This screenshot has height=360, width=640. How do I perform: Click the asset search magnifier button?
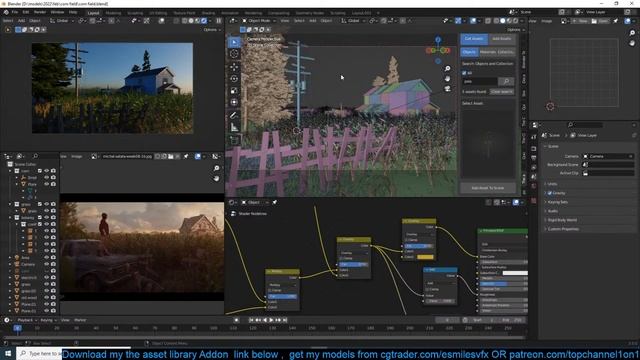[x=506, y=81]
